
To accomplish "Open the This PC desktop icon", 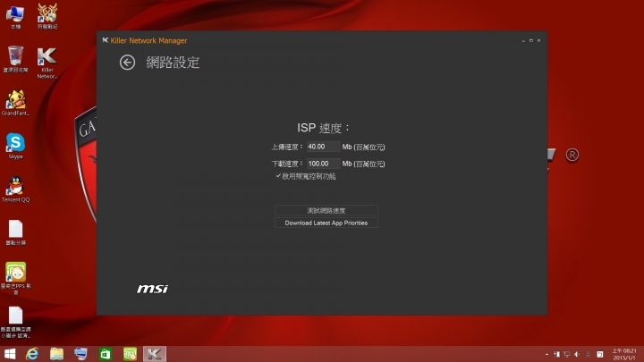I will coord(15,17).
